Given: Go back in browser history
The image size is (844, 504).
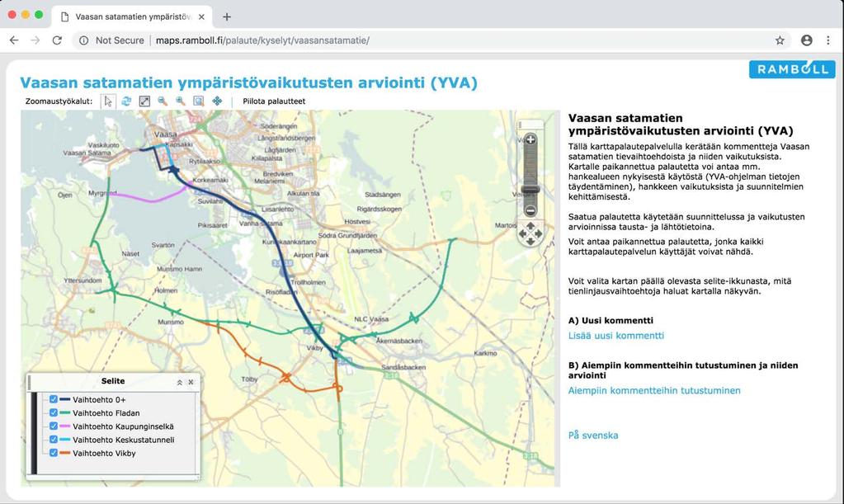Looking at the screenshot, I should pyautogui.click(x=14, y=40).
